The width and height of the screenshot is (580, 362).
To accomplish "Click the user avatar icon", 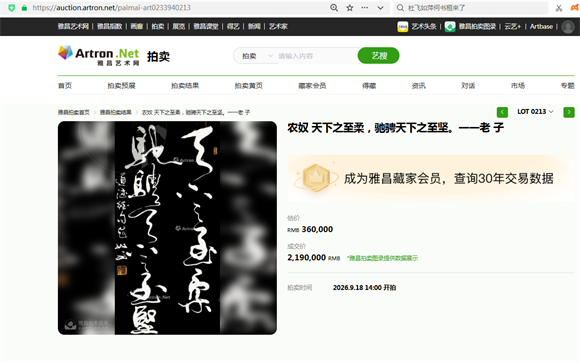I will point(568,27).
